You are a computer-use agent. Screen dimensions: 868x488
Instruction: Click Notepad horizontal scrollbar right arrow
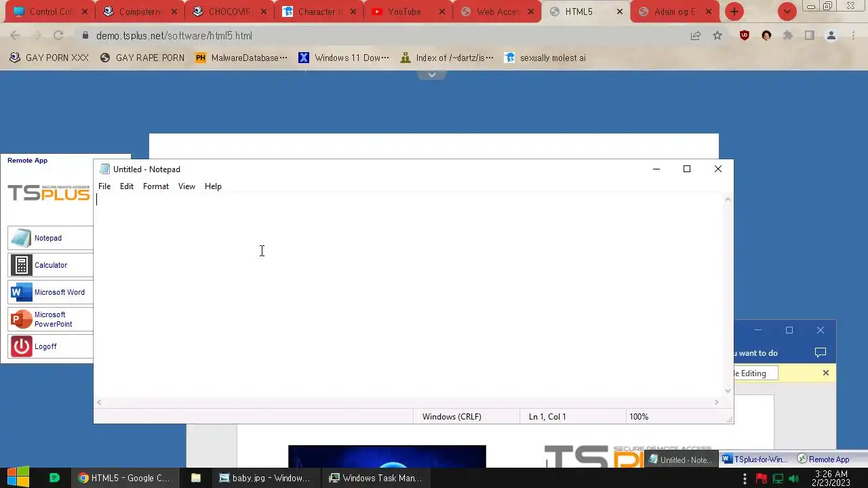(x=717, y=403)
